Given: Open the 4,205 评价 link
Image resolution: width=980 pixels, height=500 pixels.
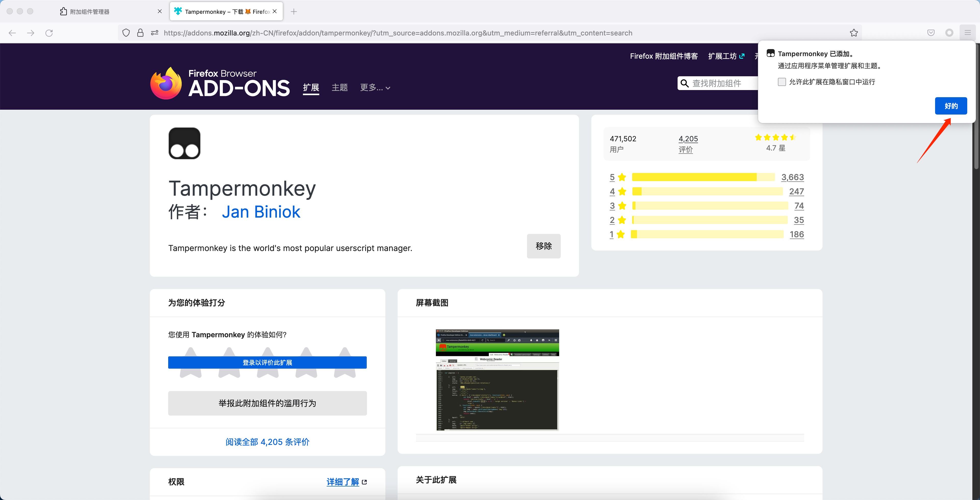Looking at the screenshot, I should [x=688, y=144].
